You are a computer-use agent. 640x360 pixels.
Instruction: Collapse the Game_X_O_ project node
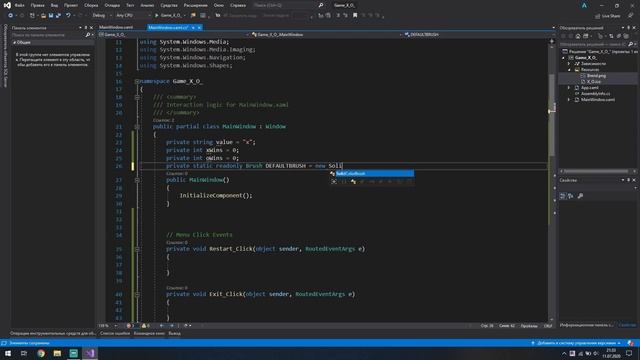coord(564,58)
